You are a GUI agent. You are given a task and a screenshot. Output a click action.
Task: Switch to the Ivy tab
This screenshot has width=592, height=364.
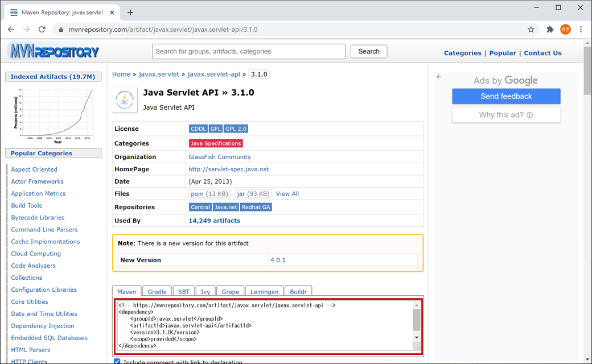pyautogui.click(x=205, y=292)
